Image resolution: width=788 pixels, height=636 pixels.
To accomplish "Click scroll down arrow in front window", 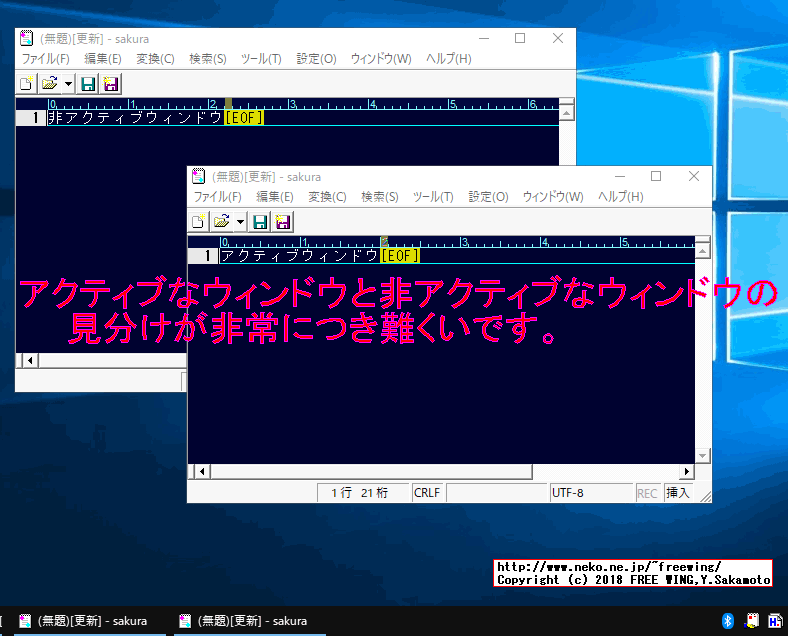I will pyautogui.click(x=703, y=456).
